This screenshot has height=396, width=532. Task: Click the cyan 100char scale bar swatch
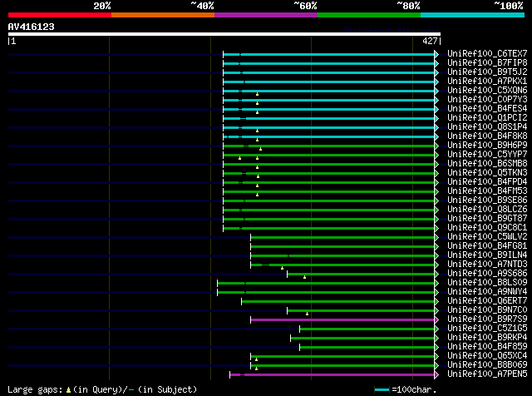pyautogui.click(x=382, y=389)
